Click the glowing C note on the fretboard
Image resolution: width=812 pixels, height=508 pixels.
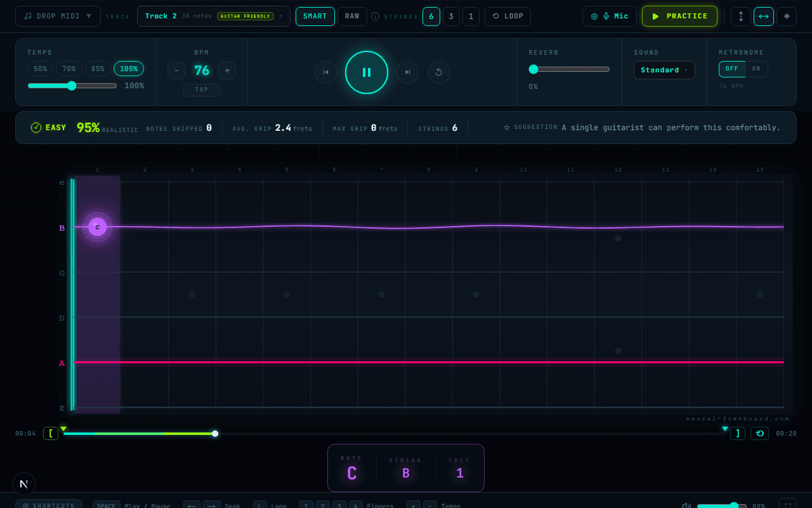pyautogui.click(x=98, y=227)
